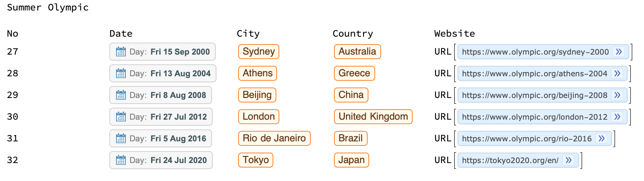Open the sydney-2000 link arrow icon
644x181 pixels.
[x=619, y=52]
